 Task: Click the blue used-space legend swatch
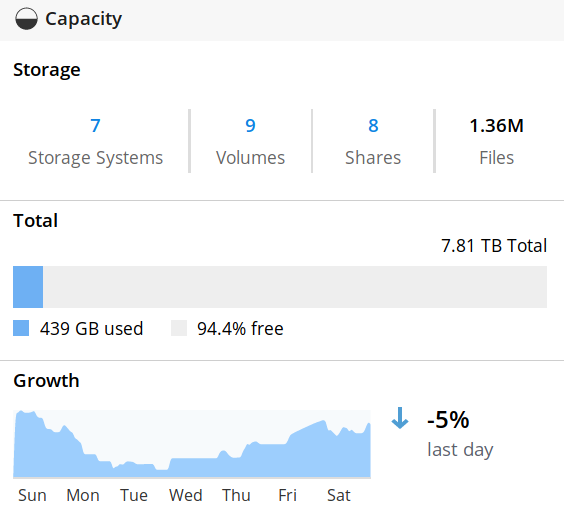(x=21, y=328)
